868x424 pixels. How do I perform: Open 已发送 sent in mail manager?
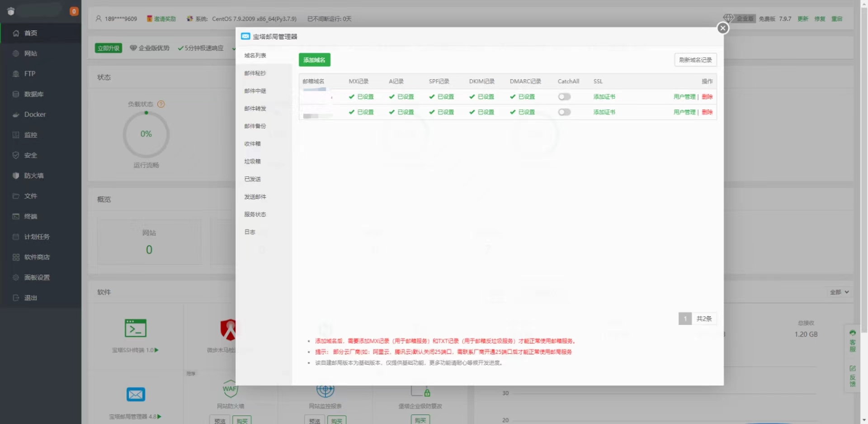[x=253, y=179]
